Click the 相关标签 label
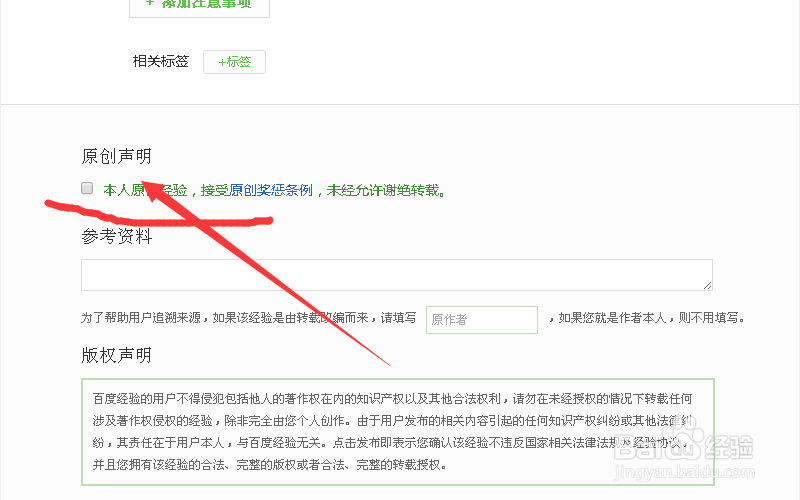 pyautogui.click(x=161, y=61)
